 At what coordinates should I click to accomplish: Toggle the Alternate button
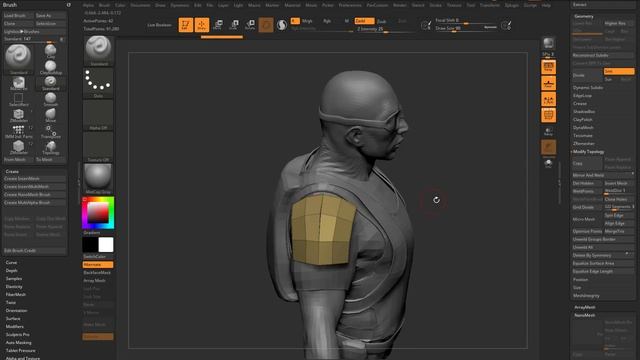click(x=98, y=265)
